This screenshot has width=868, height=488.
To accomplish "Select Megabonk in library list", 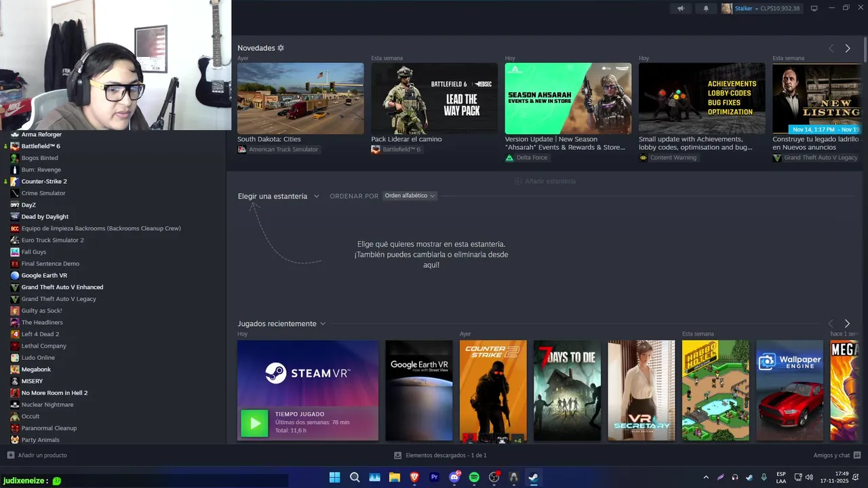I will pyautogui.click(x=36, y=369).
